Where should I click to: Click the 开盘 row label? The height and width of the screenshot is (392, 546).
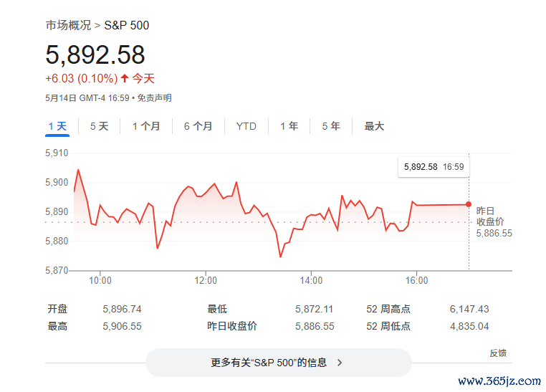click(x=57, y=309)
